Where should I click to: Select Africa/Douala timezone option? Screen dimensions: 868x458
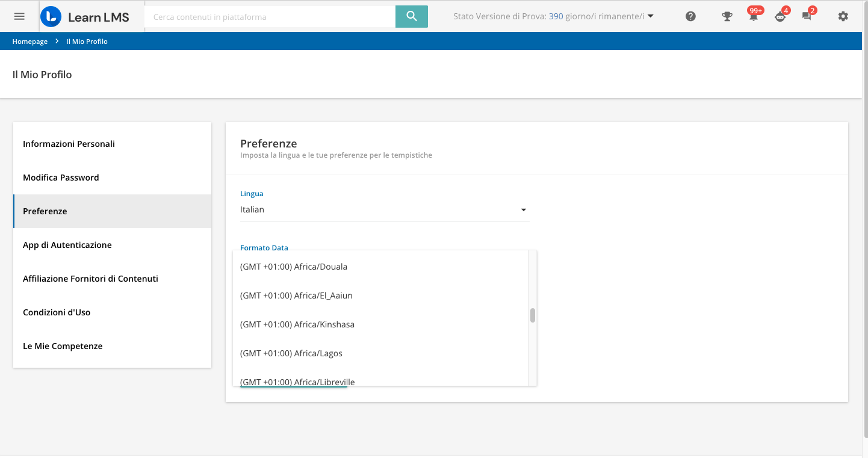pyautogui.click(x=294, y=267)
